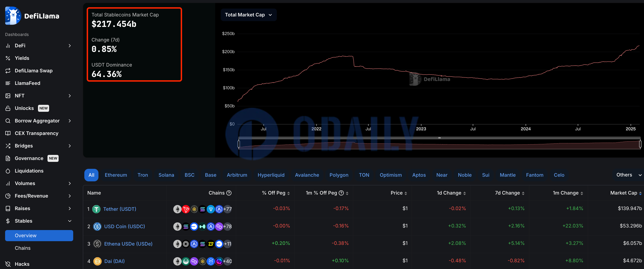Filter by the TON chain
Screen dimensions: 644x269
(364, 175)
